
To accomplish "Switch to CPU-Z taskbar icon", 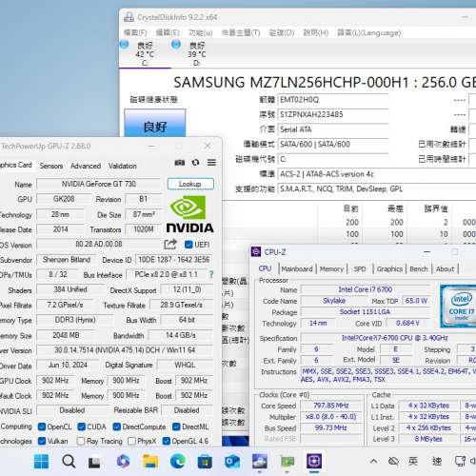I will [314, 461].
